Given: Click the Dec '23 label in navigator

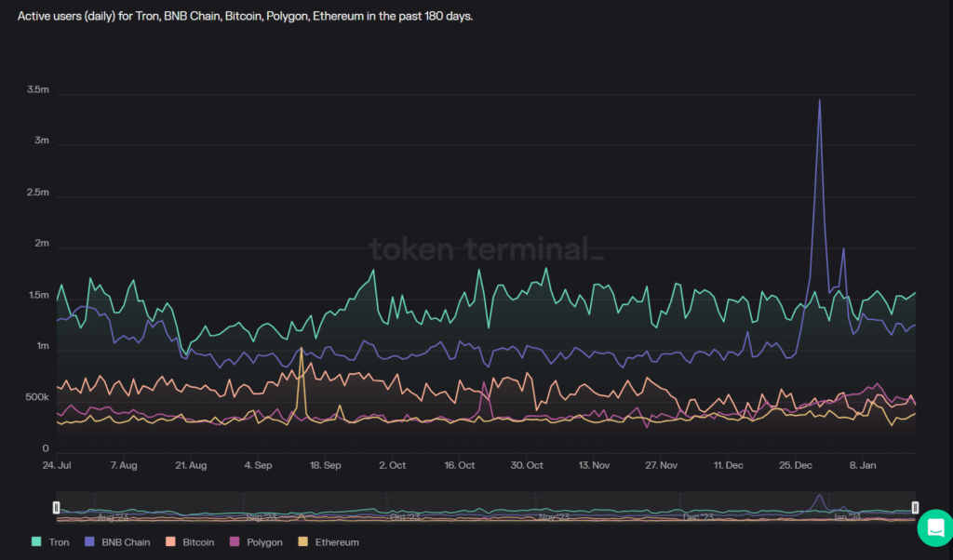Looking at the screenshot, I should pyautogui.click(x=697, y=516).
